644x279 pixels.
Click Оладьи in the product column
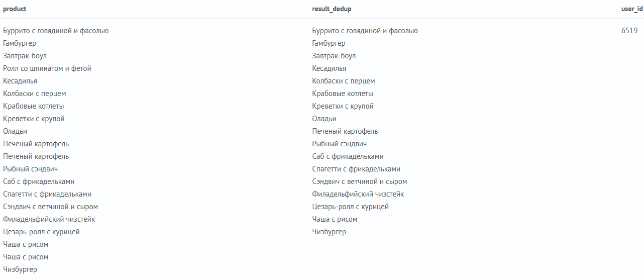click(15, 131)
